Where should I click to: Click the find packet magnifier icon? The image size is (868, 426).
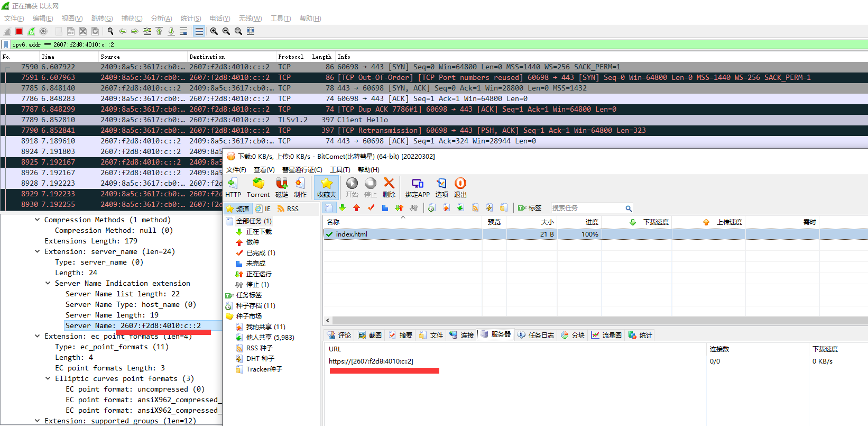coord(110,31)
